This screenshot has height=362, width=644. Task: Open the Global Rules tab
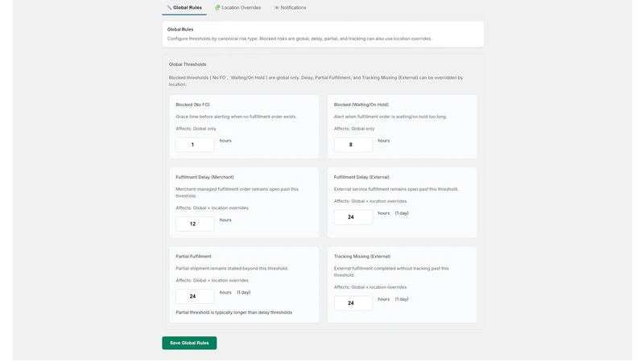(x=184, y=7)
